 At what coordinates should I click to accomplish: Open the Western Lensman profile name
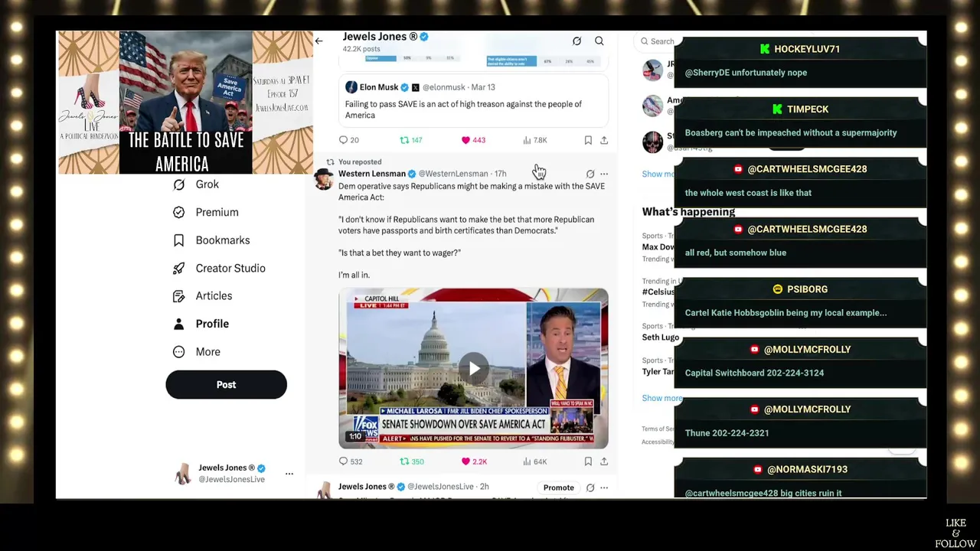[372, 174]
